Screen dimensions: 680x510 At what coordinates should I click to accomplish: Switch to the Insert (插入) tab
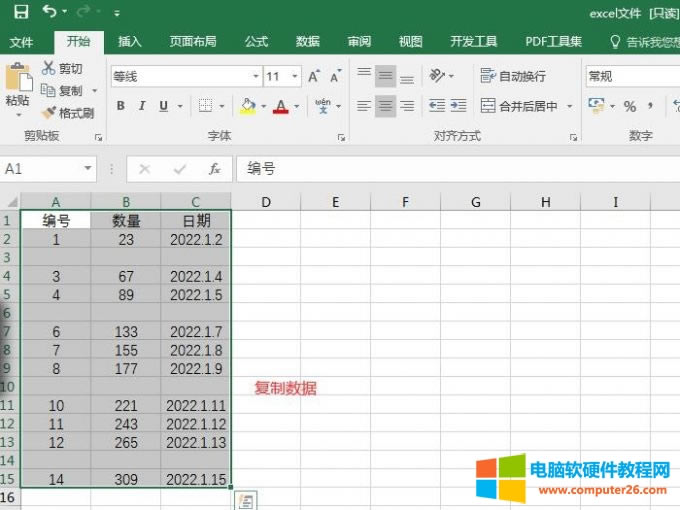[130, 42]
